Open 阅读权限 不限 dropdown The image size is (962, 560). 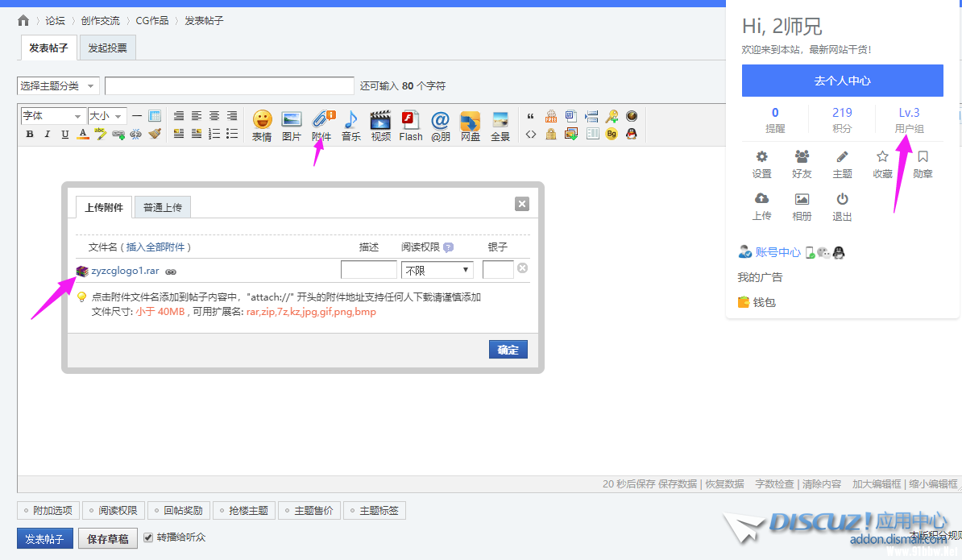pos(437,271)
